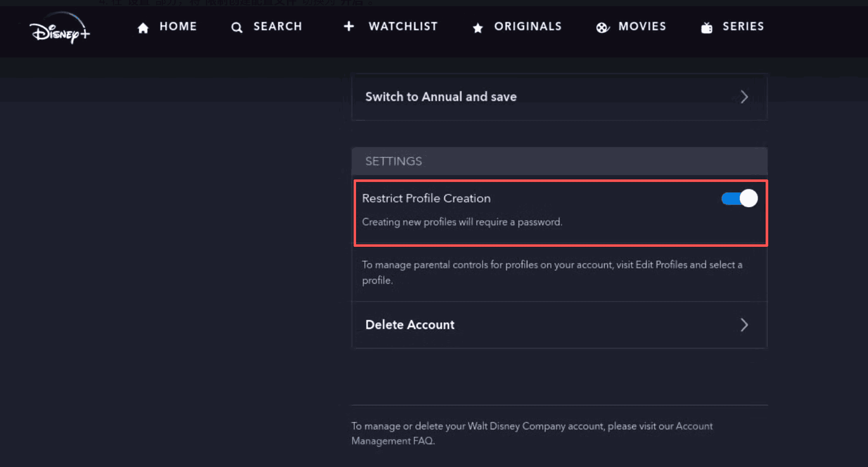868x467 pixels.
Task: Toggle Restrict Profile Creation switch
Action: tap(739, 199)
